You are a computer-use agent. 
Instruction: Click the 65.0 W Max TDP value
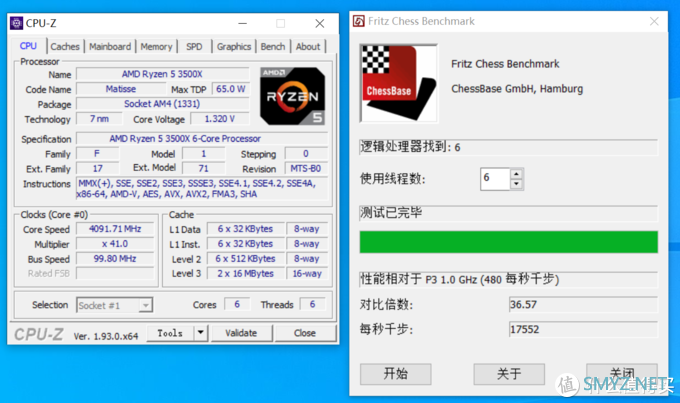[230, 89]
